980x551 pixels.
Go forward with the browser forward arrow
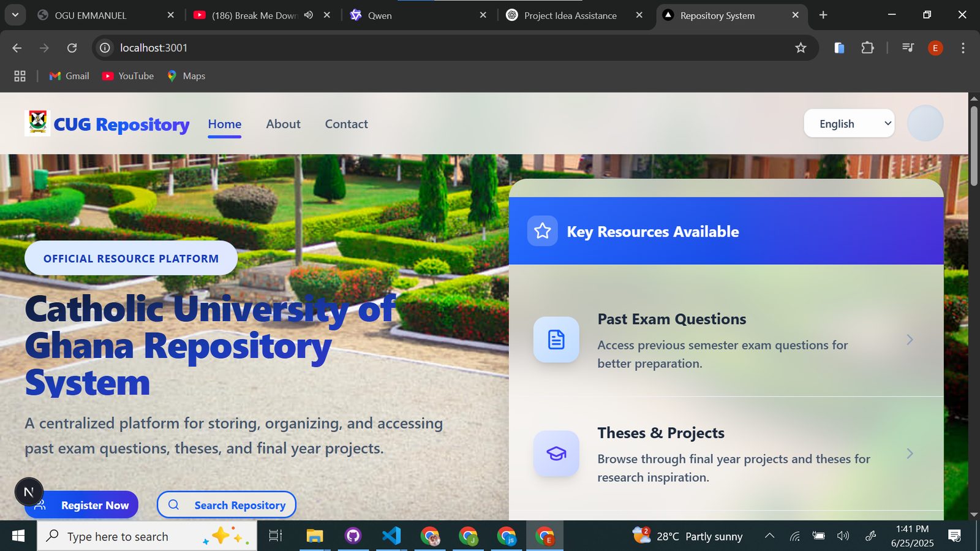pyautogui.click(x=44, y=48)
